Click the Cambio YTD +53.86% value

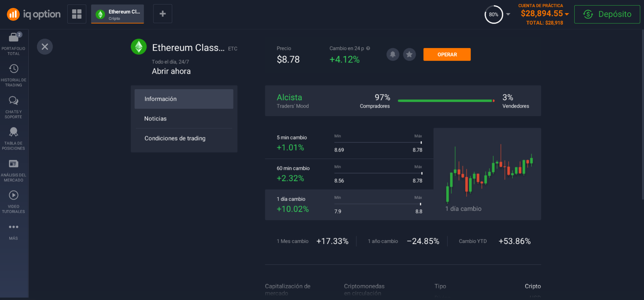coord(514,241)
